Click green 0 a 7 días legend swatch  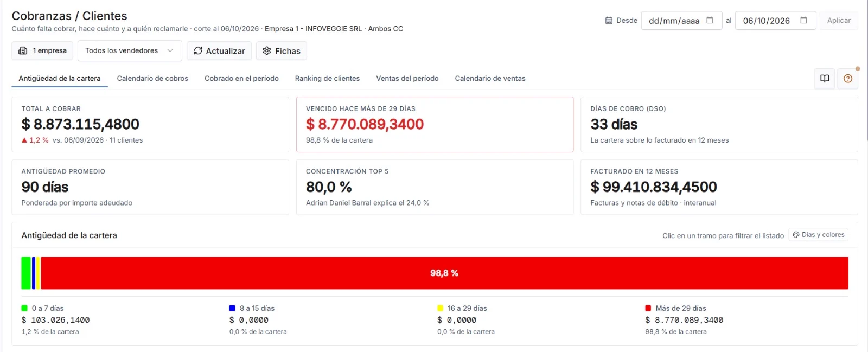(24, 308)
